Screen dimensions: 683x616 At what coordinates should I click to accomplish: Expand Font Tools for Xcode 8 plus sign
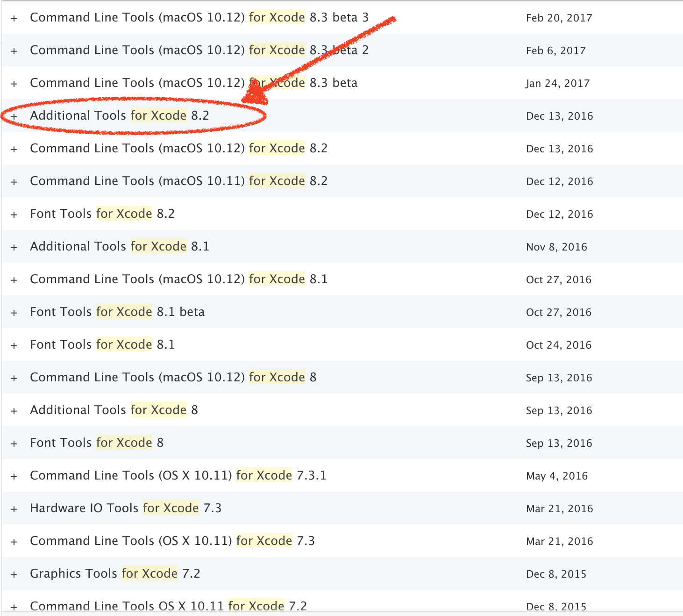[x=14, y=444]
